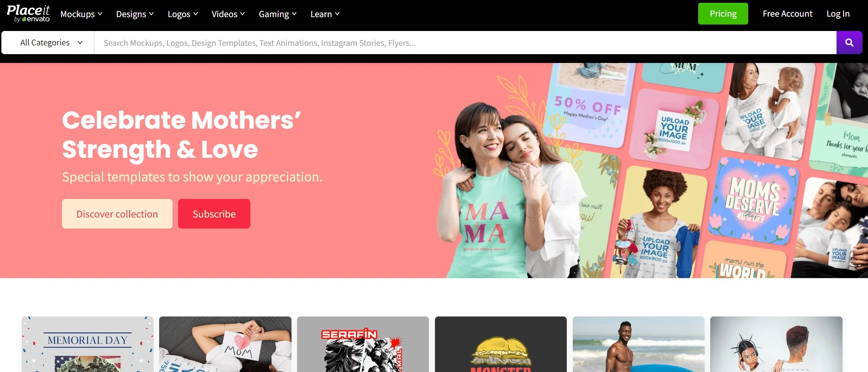Select the Serafin manga design thumbnail
Screen dimensions: 868x372
pos(363,344)
